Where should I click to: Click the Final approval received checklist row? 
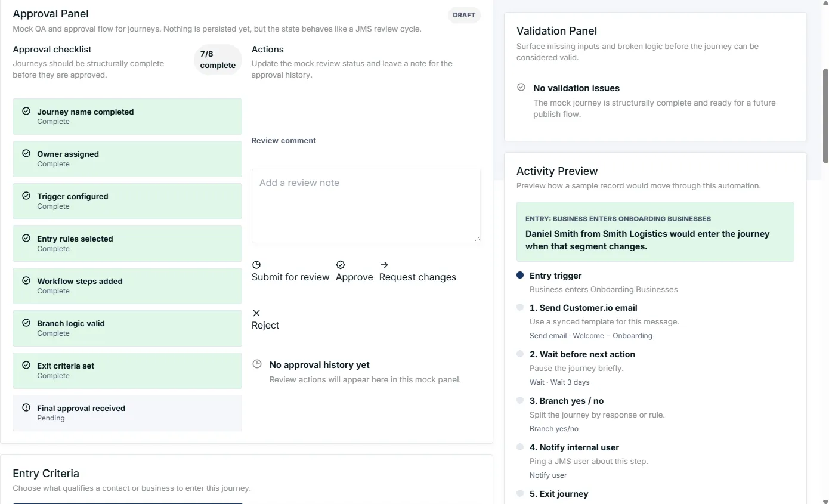pyautogui.click(x=127, y=413)
